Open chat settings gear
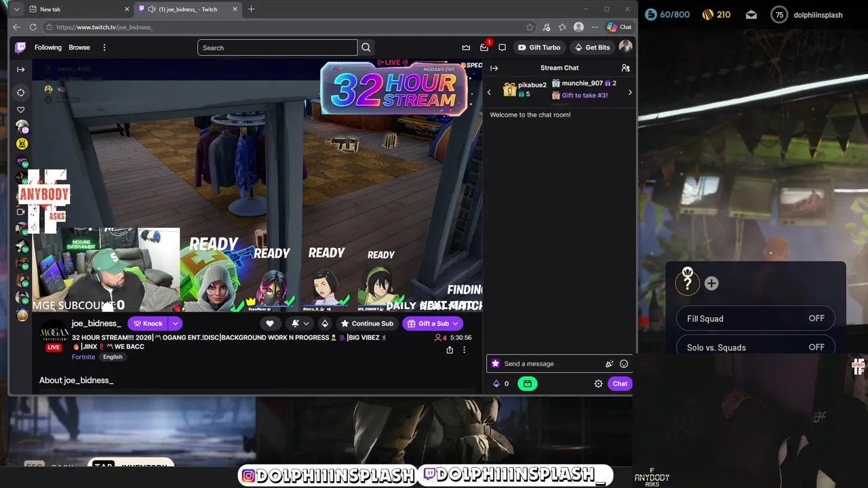This screenshot has height=488, width=868. 598,384
